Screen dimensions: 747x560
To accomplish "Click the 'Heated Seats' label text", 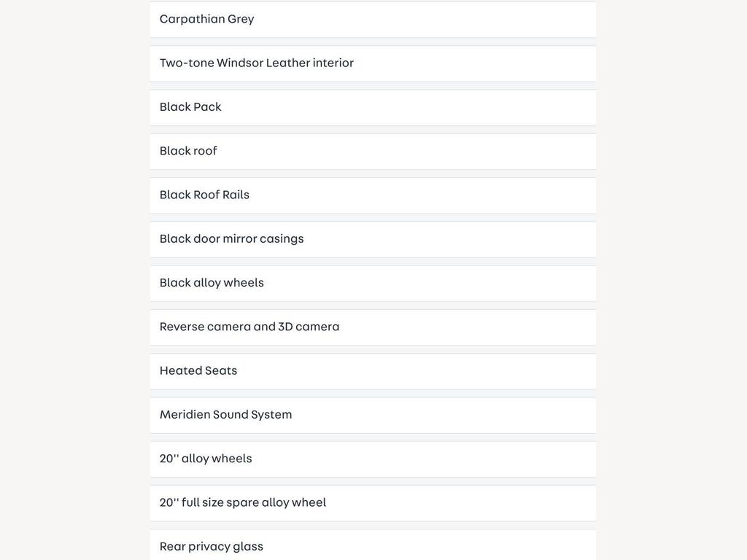I will [198, 370].
